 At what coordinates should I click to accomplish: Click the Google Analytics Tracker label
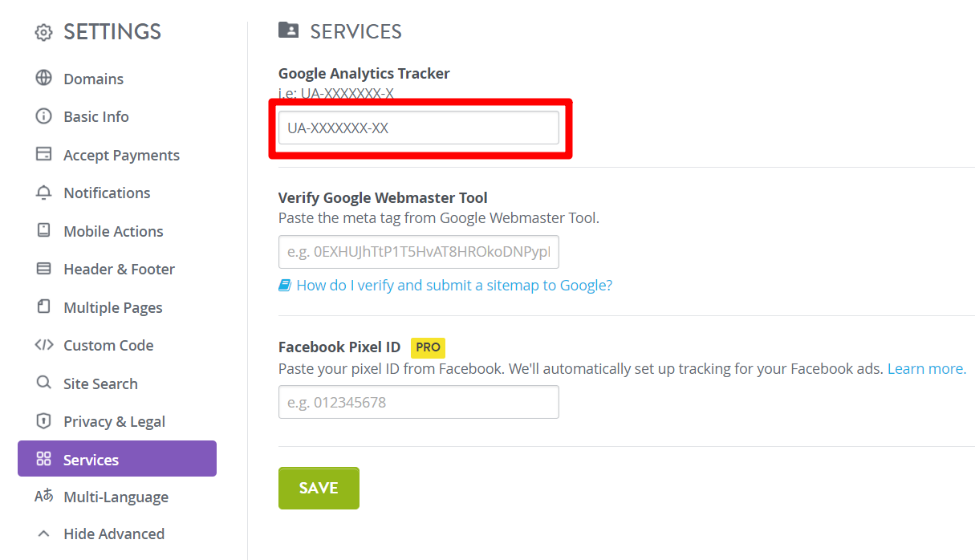(x=364, y=73)
